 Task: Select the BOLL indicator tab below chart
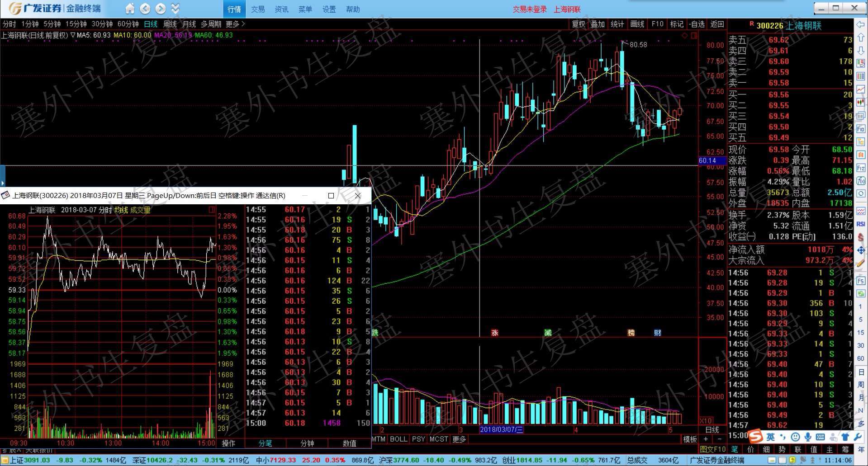pos(398,439)
